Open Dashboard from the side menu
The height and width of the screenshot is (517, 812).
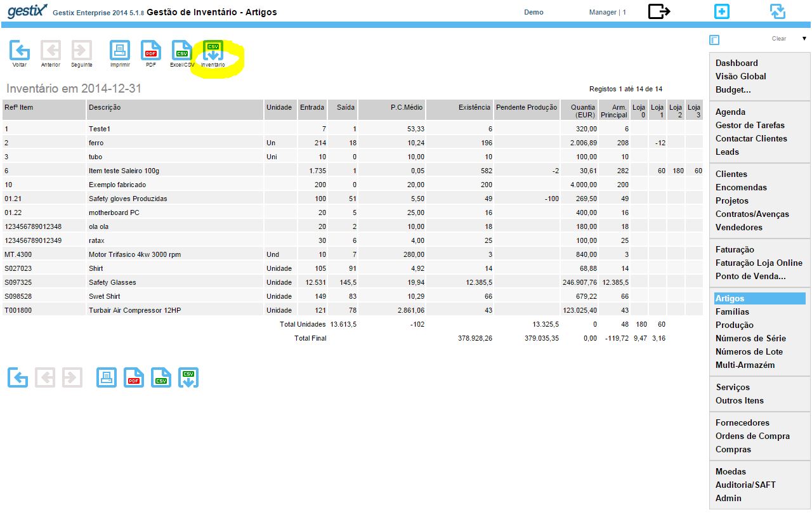(737, 63)
